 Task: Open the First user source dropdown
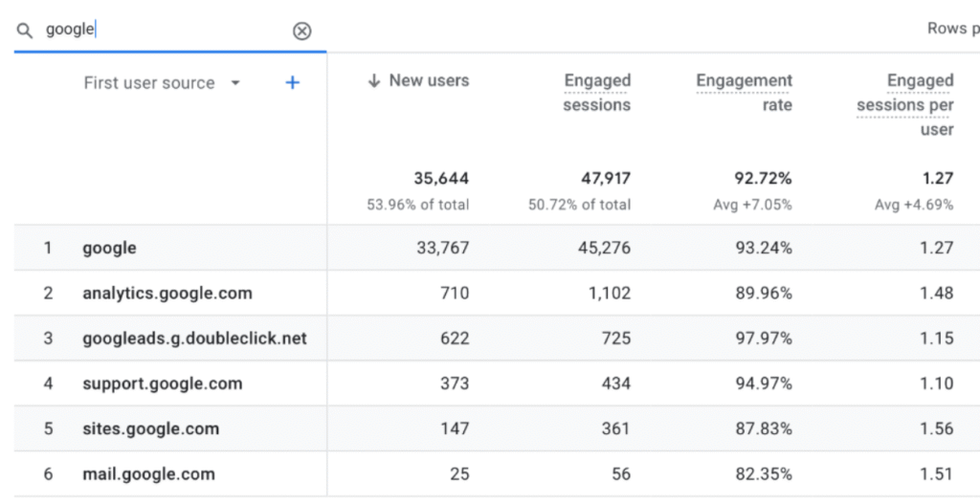coord(235,83)
